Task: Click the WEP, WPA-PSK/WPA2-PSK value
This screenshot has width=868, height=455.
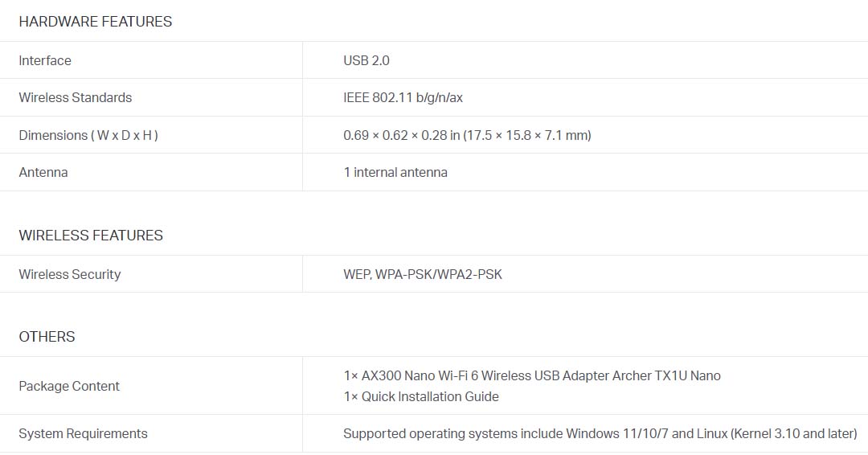Action: (423, 275)
